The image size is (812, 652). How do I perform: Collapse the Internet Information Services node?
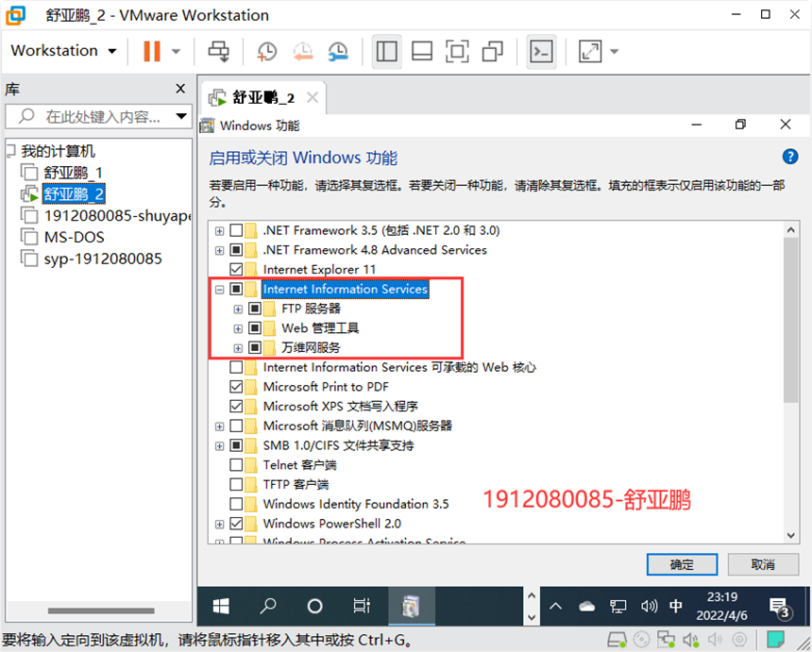point(219,289)
